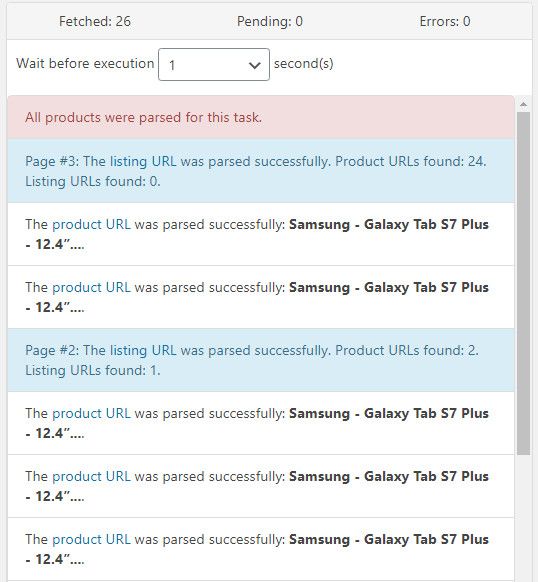This screenshot has height=582, width=538.
Task: Click the Wait before execution label
Action: [85, 63]
